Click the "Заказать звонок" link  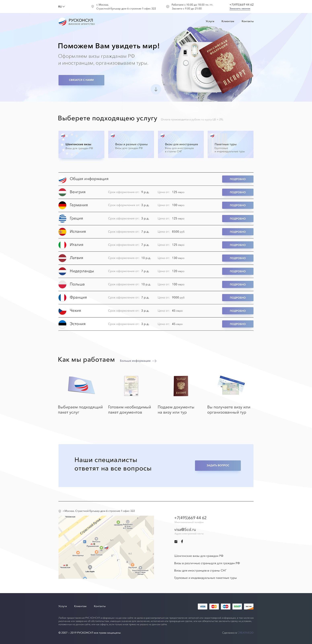coord(240,8)
